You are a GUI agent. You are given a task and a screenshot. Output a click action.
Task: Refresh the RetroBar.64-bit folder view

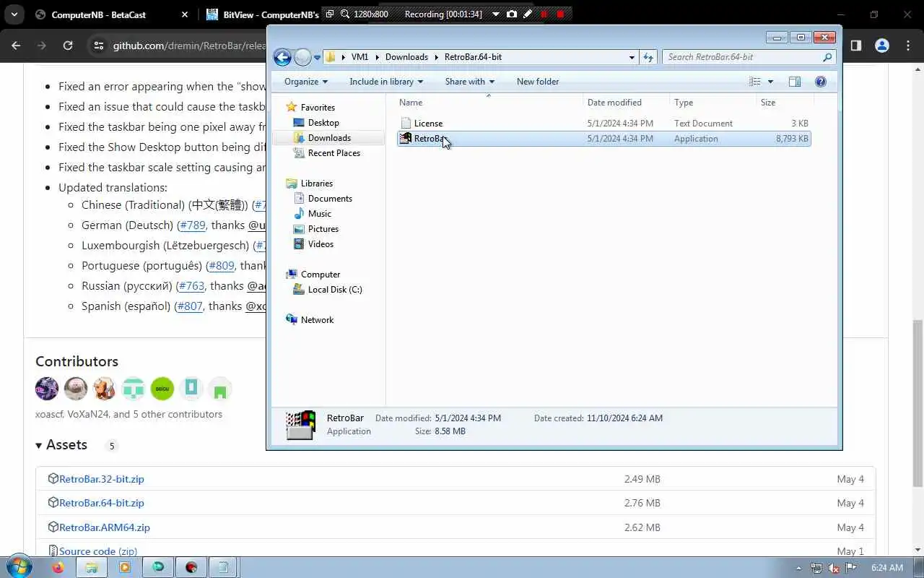click(648, 57)
